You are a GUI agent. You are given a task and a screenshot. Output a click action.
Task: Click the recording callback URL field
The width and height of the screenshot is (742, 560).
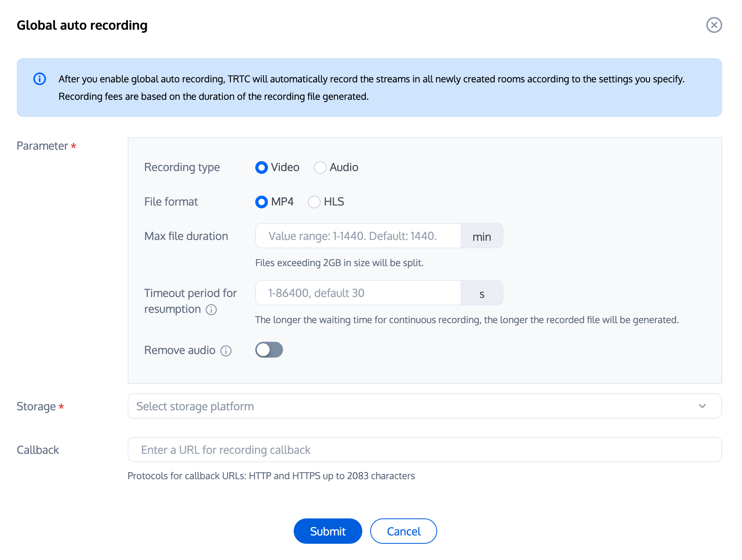(424, 450)
